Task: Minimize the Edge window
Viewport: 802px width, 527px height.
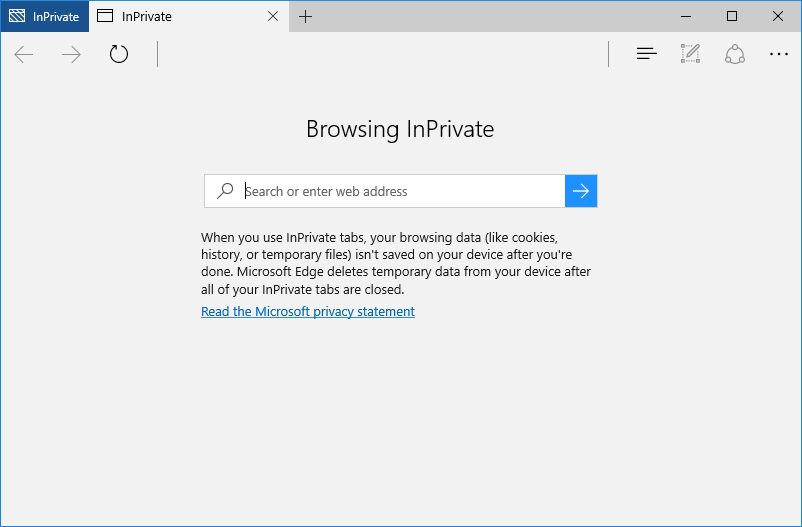Action: (x=686, y=16)
